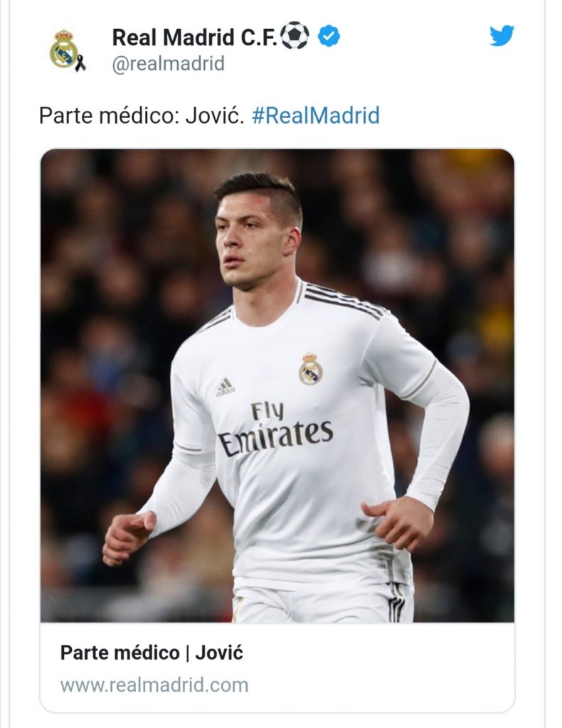Click the club crest on the player's jersey
Image resolution: width=562 pixels, height=728 pixels.
(310, 369)
